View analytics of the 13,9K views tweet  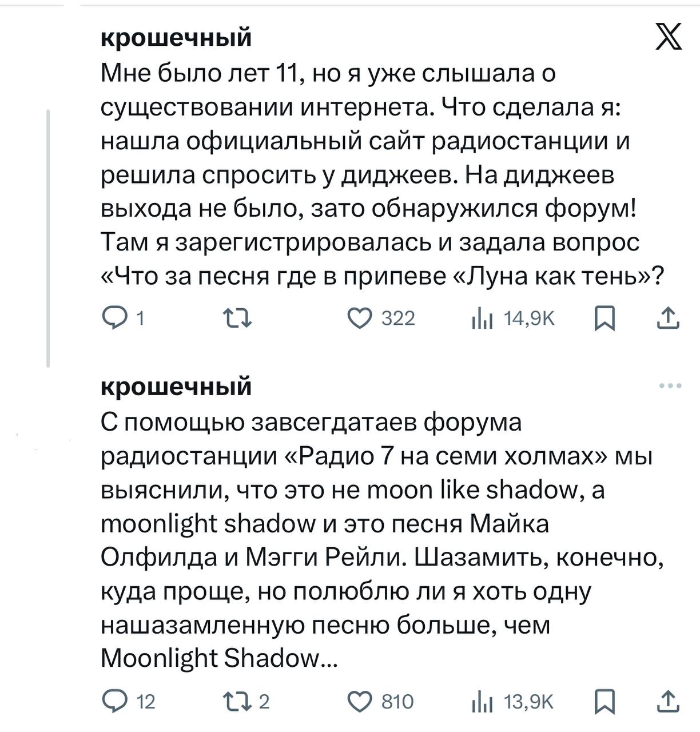482,702
